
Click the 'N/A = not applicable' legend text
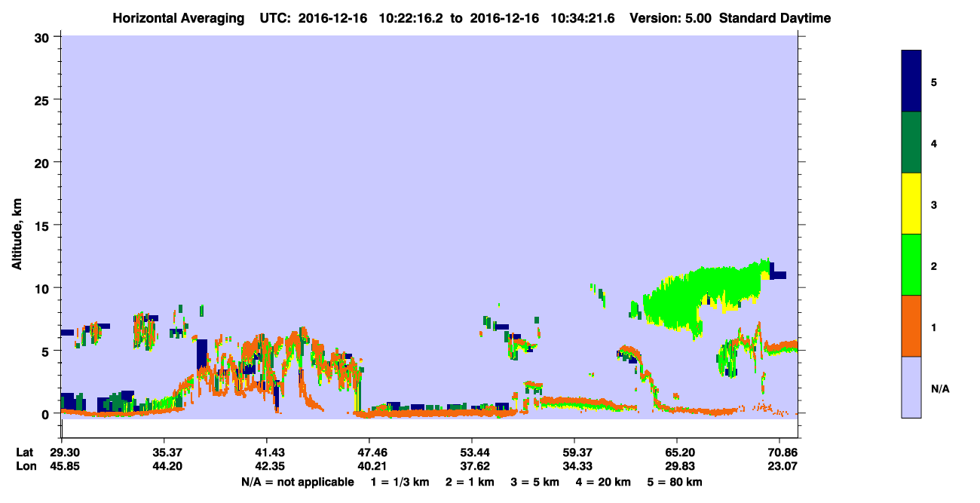click(297, 482)
